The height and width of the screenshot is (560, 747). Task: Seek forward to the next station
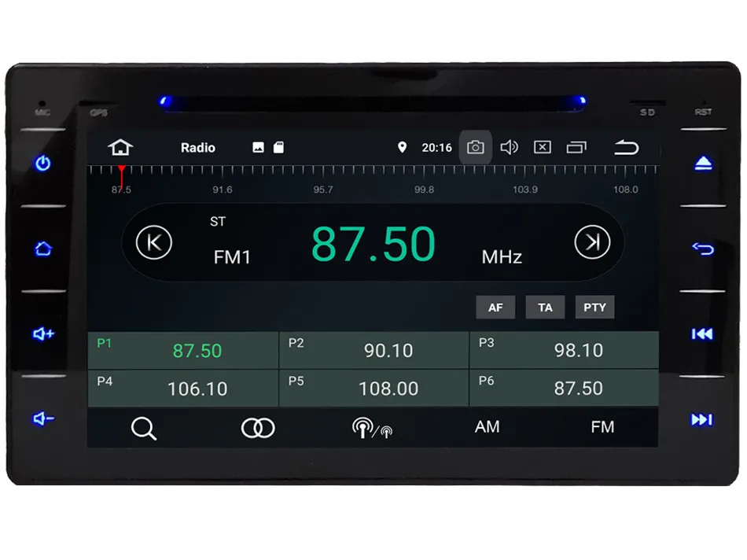click(x=592, y=242)
